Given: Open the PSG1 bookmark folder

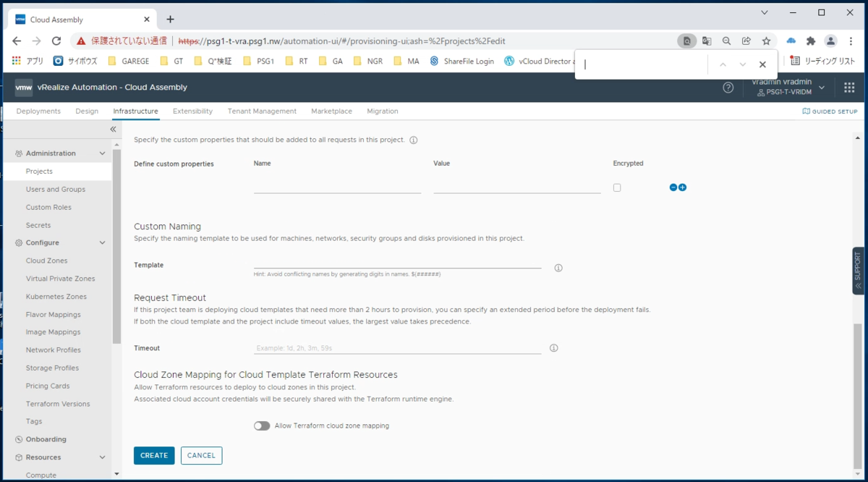Looking at the screenshot, I should click(259, 62).
